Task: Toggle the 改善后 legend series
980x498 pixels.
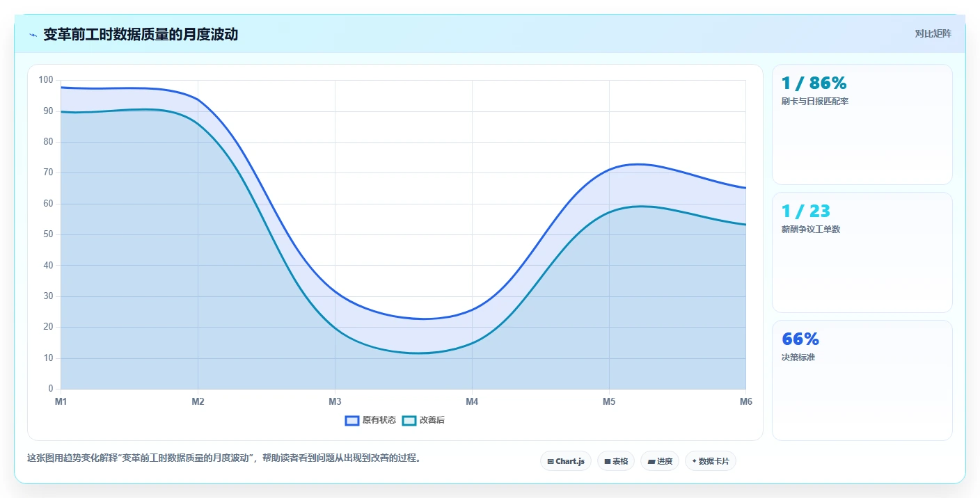Action: (423, 420)
